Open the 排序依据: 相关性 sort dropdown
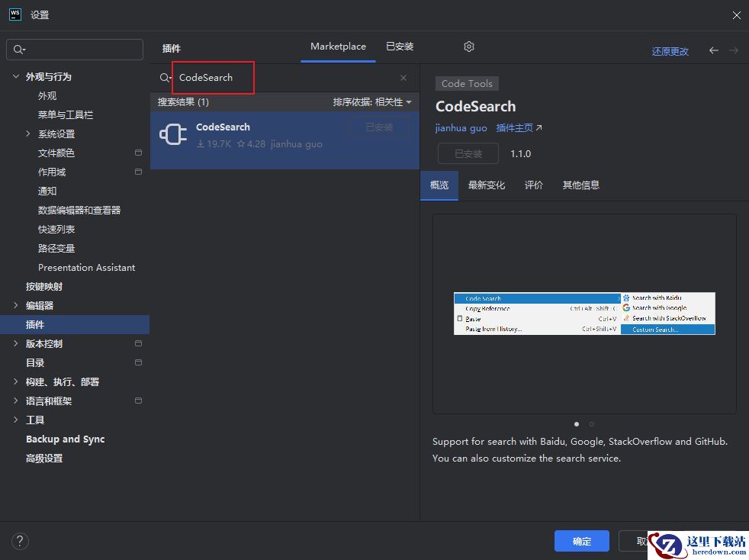 point(372,101)
